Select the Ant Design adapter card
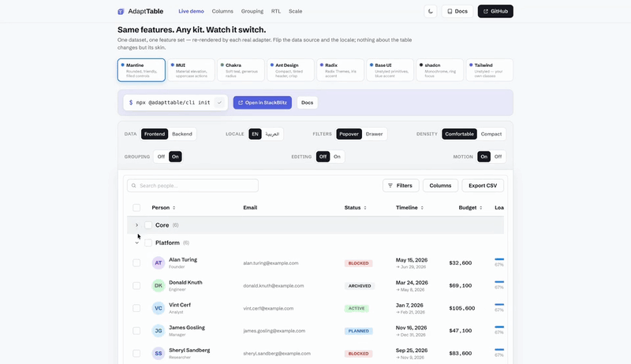The height and width of the screenshot is (364, 631). coord(290,70)
